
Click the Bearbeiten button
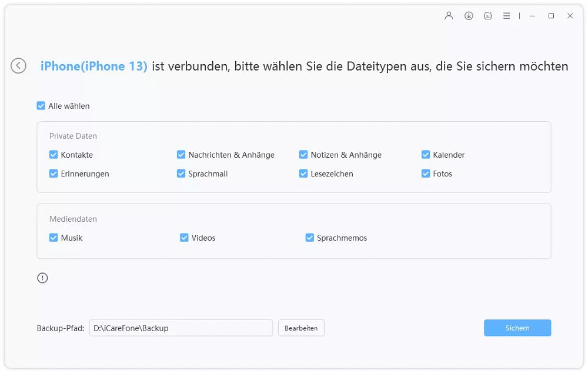click(301, 328)
